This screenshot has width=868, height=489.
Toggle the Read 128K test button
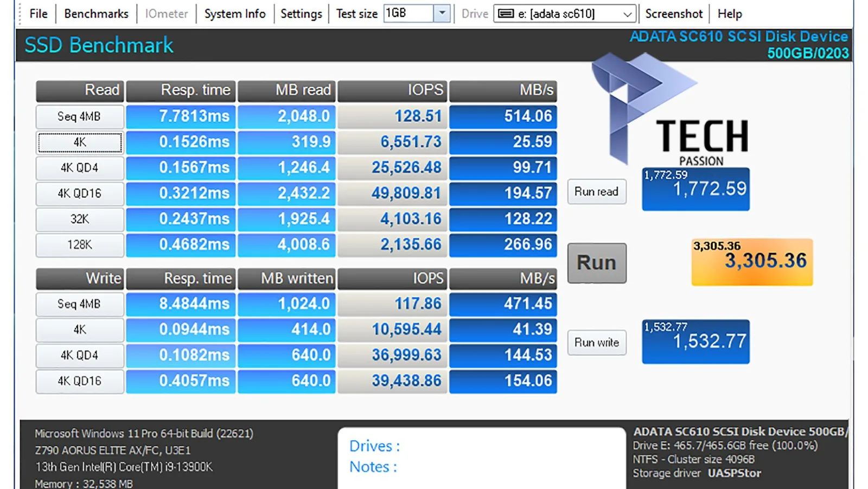80,244
